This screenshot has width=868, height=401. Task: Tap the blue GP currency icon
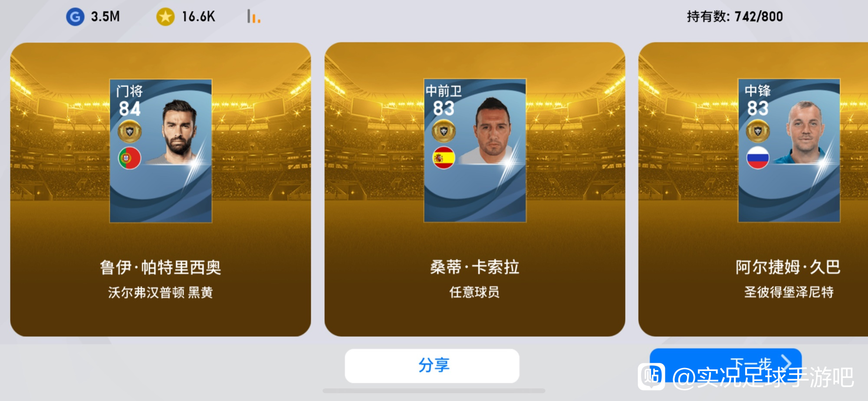tap(75, 17)
